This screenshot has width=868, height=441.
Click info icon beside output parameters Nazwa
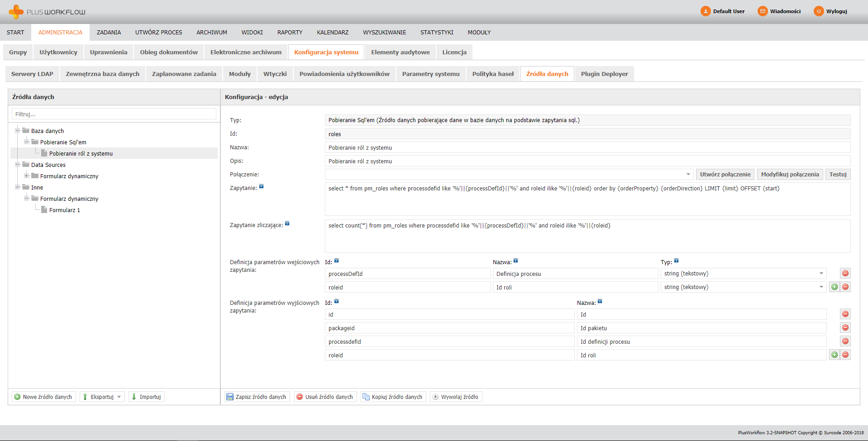coord(600,301)
